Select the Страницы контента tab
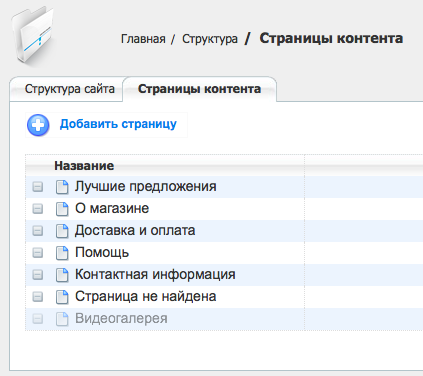The height and width of the screenshot is (376, 423). coord(199,89)
